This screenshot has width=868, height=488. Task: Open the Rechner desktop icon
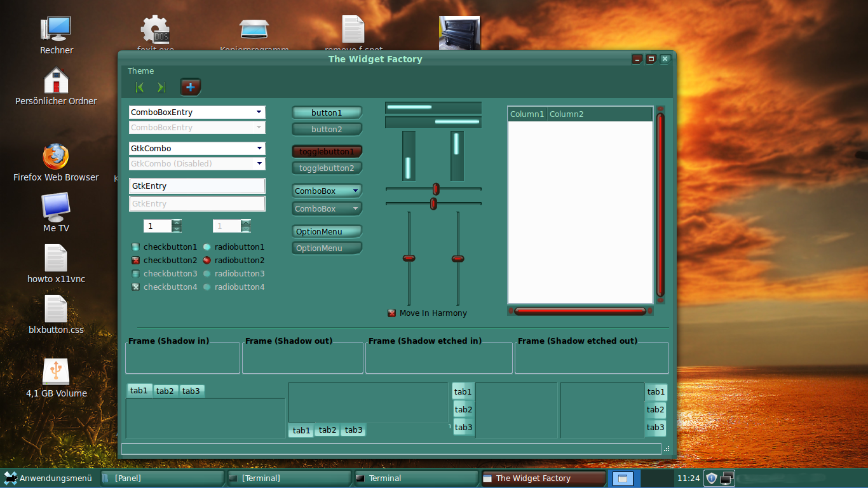coord(57,29)
